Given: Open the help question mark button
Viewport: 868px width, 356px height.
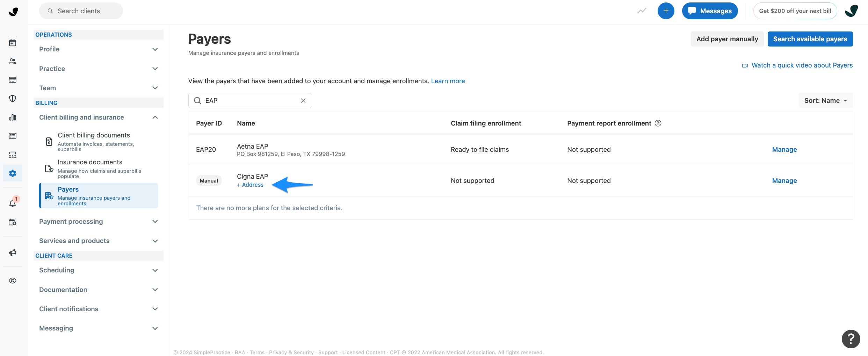Looking at the screenshot, I should [x=851, y=339].
